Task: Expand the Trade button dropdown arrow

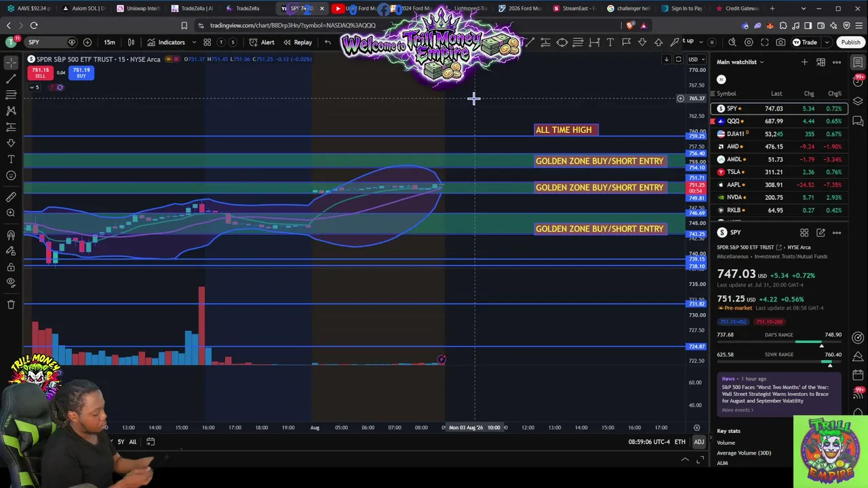Action: click(825, 42)
